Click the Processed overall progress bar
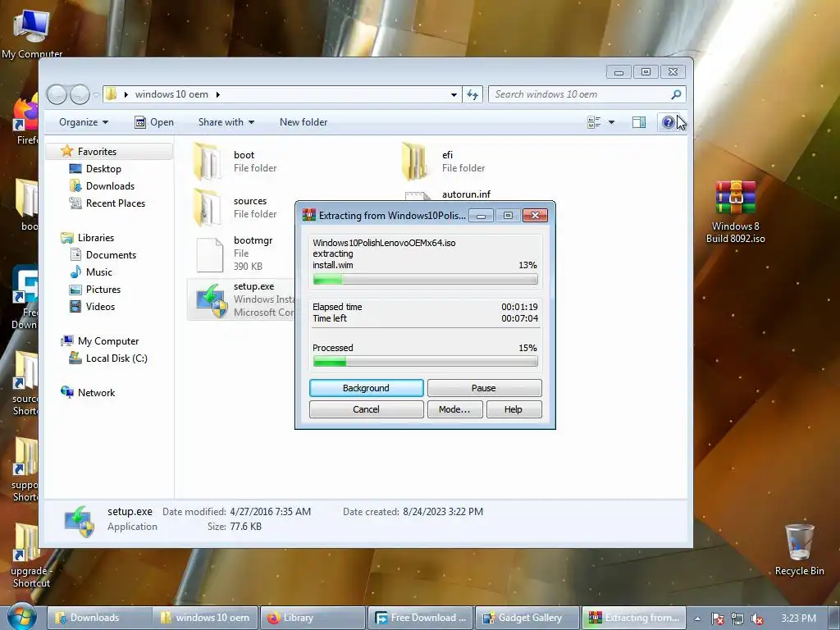 pos(426,362)
